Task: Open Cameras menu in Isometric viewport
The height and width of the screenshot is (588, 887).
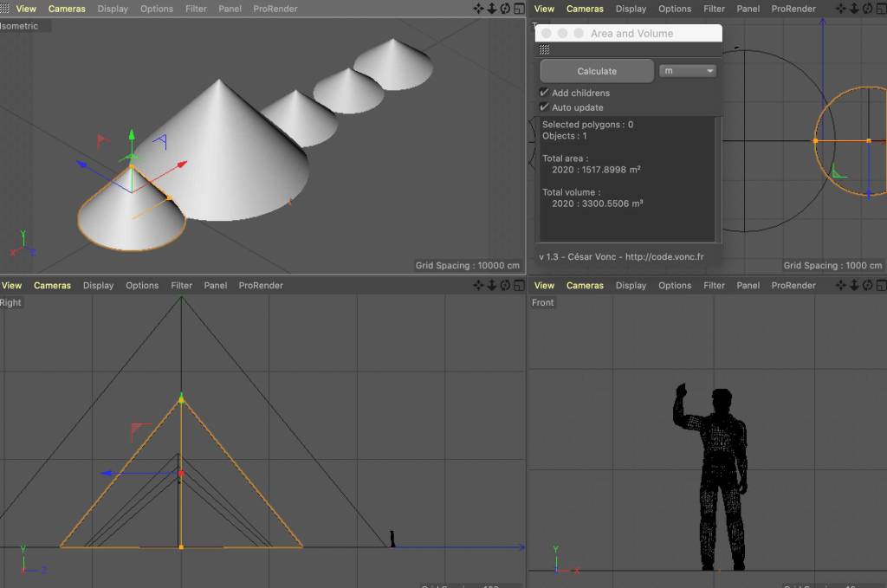Action: click(67, 9)
